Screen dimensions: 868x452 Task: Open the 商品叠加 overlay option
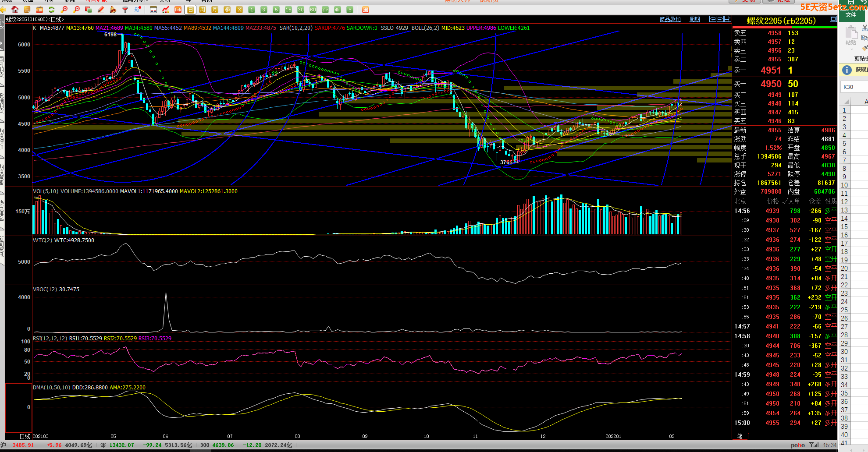pyautogui.click(x=670, y=19)
